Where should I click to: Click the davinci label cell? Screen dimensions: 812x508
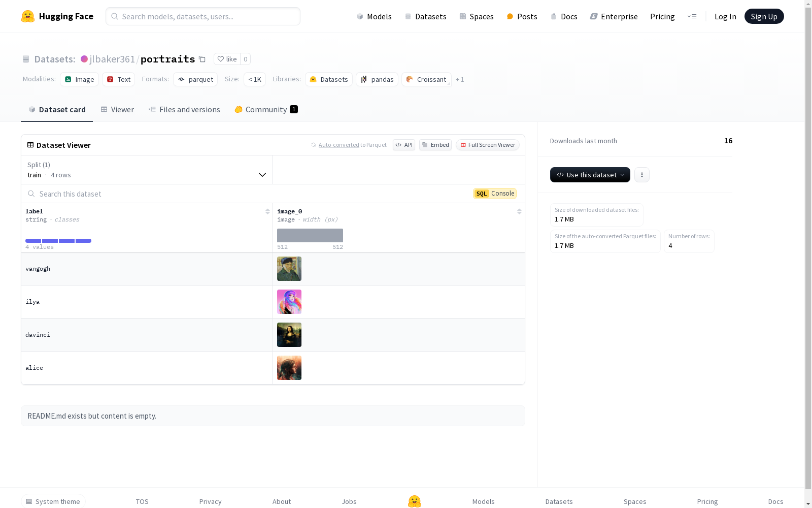point(147,335)
